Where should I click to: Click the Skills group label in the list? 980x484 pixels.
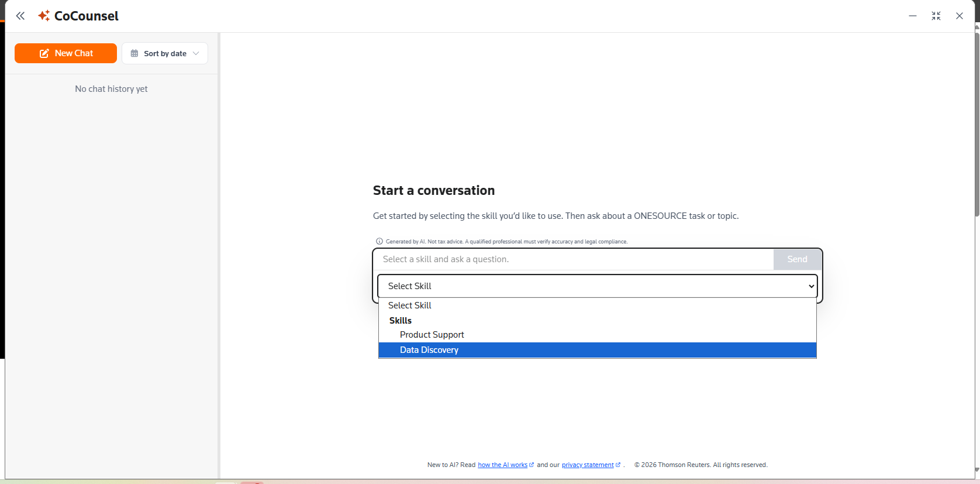401,321
